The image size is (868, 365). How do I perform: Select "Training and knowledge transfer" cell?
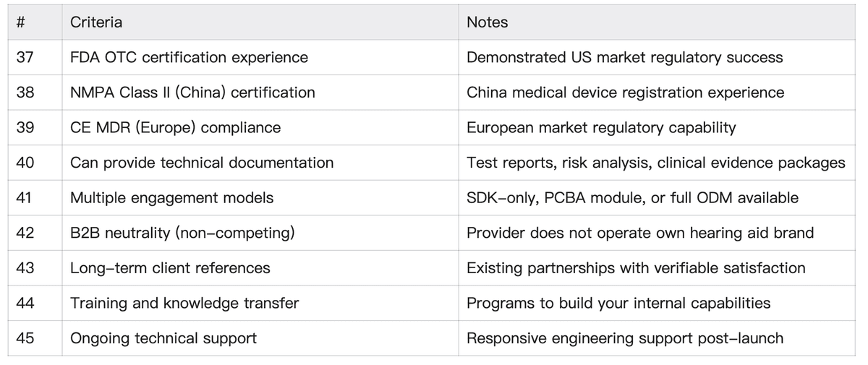[184, 303]
